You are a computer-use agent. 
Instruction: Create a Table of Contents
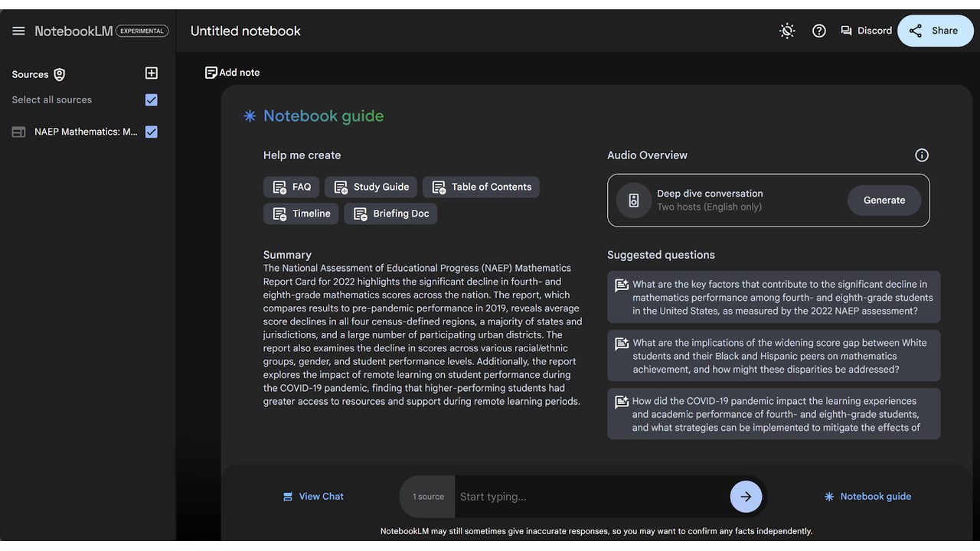(x=481, y=187)
